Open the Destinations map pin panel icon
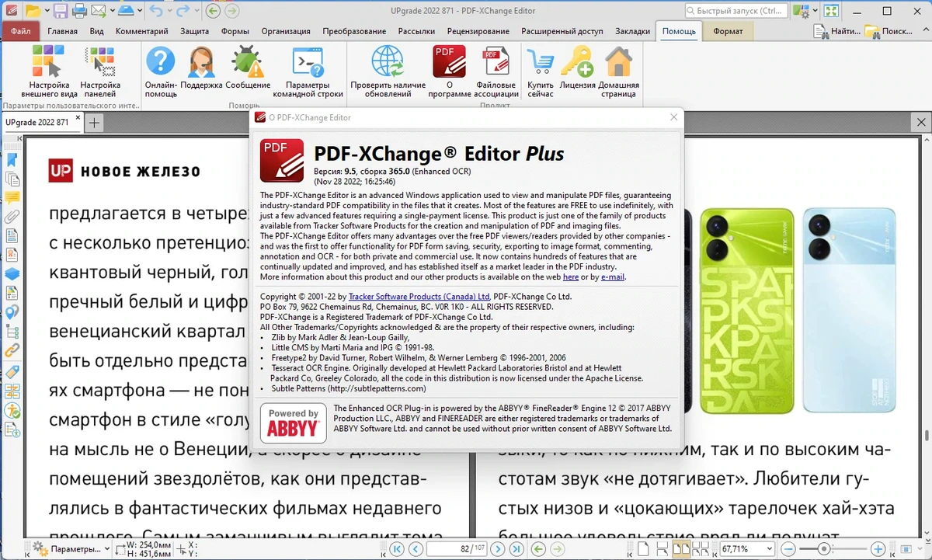 click(12, 312)
